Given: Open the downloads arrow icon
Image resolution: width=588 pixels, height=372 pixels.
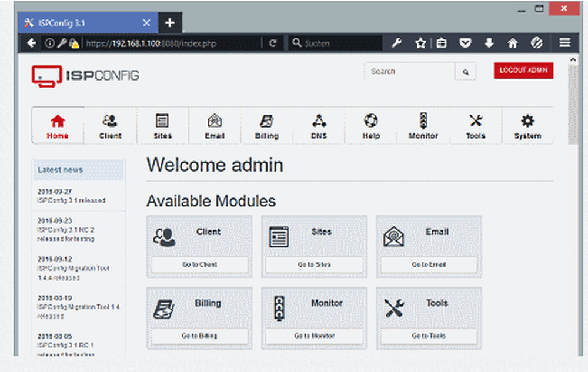Looking at the screenshot, I should pos(489,43).
